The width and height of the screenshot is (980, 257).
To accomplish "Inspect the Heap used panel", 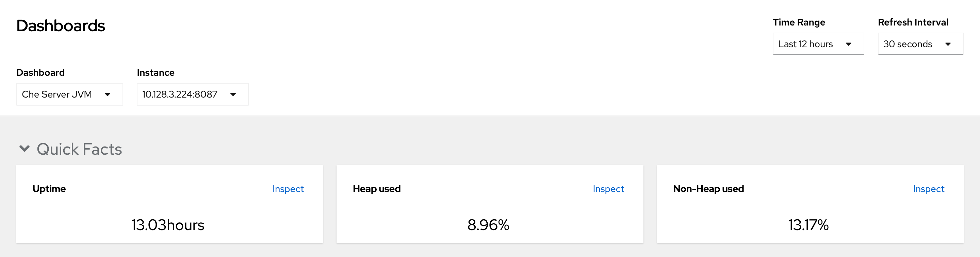I will pos(608,189).
